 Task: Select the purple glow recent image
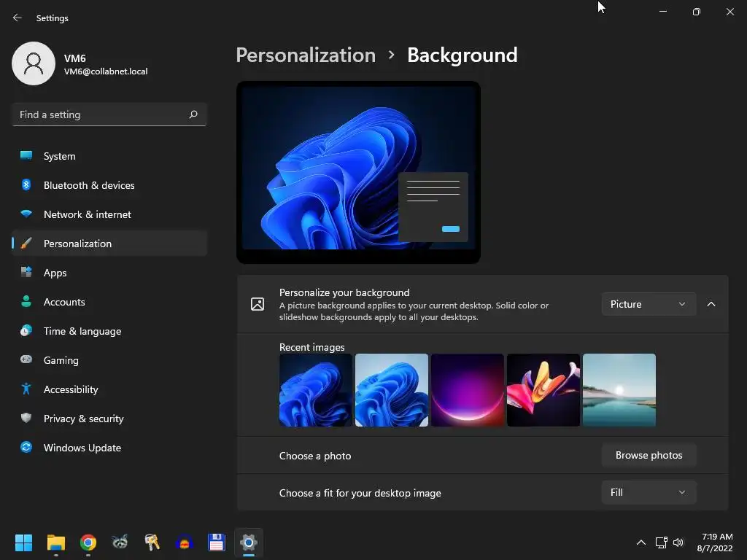(x=468, y=390)
